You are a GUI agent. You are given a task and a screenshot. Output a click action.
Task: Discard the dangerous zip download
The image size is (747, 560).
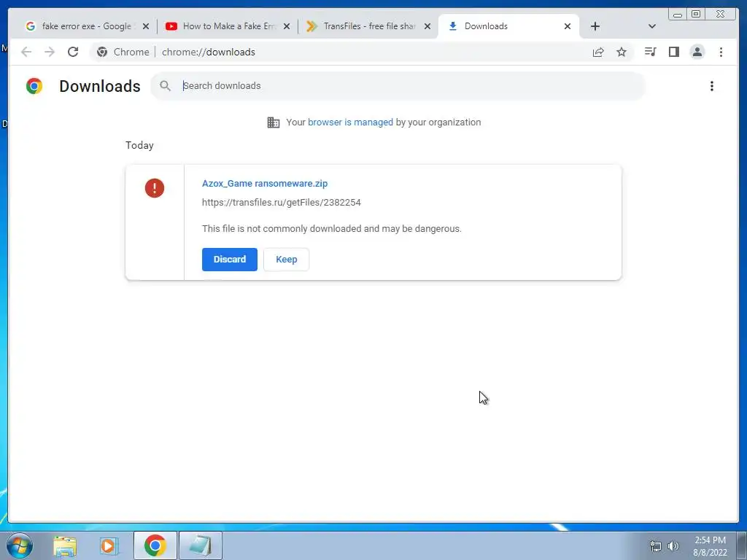[x=230, y=260]
